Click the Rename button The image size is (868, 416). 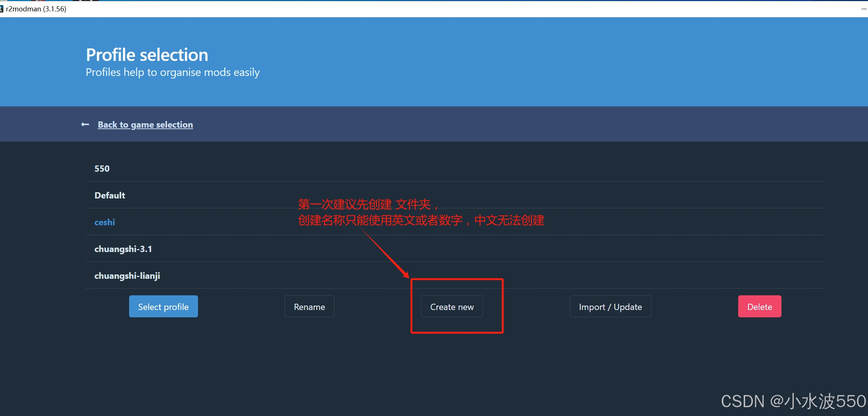[309, 307]
